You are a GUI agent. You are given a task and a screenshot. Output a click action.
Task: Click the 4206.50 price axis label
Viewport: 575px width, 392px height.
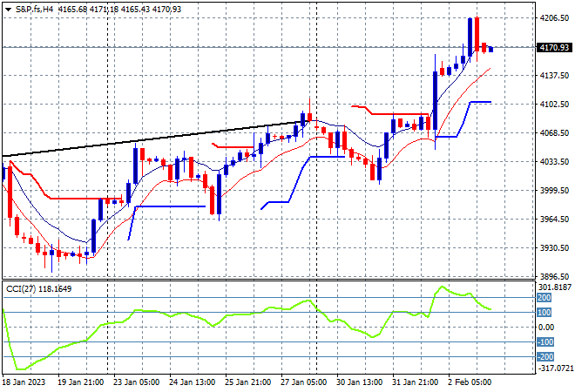(x=554, y=18)
